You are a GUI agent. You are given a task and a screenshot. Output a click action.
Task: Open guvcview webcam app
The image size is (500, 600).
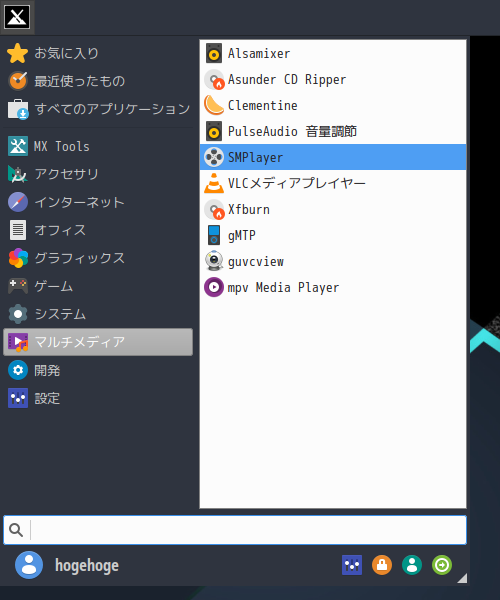pos(333,261)
